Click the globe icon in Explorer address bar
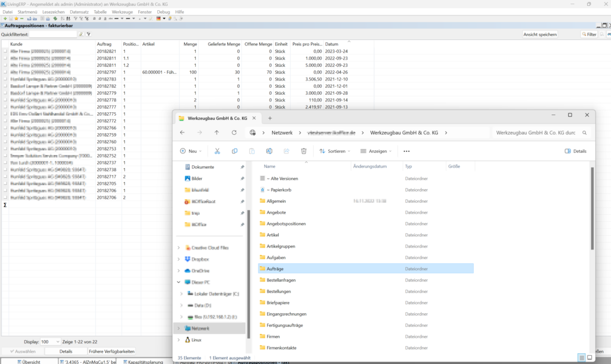Viewport: 611px width, 364px height. pos(252,132)
